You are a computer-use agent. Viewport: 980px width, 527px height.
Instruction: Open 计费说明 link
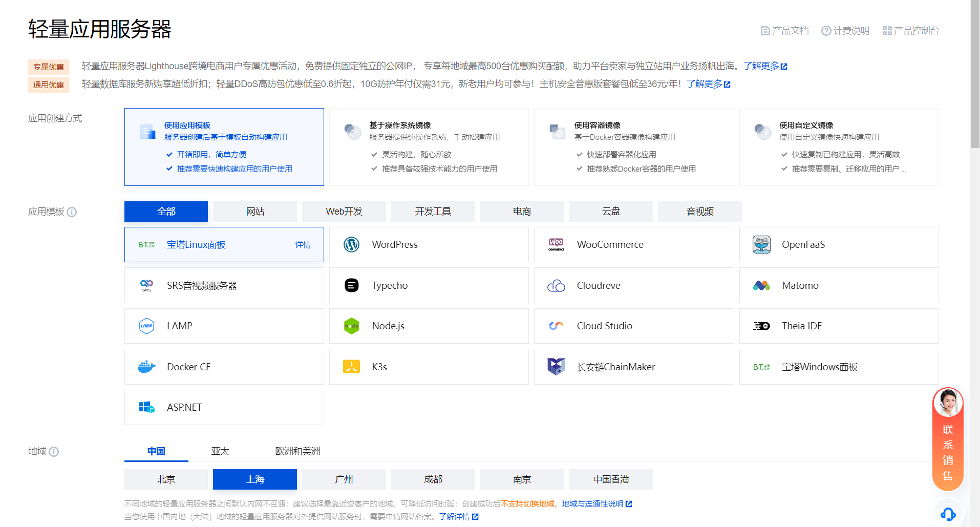pyautogui.click(x=845, y=31)
